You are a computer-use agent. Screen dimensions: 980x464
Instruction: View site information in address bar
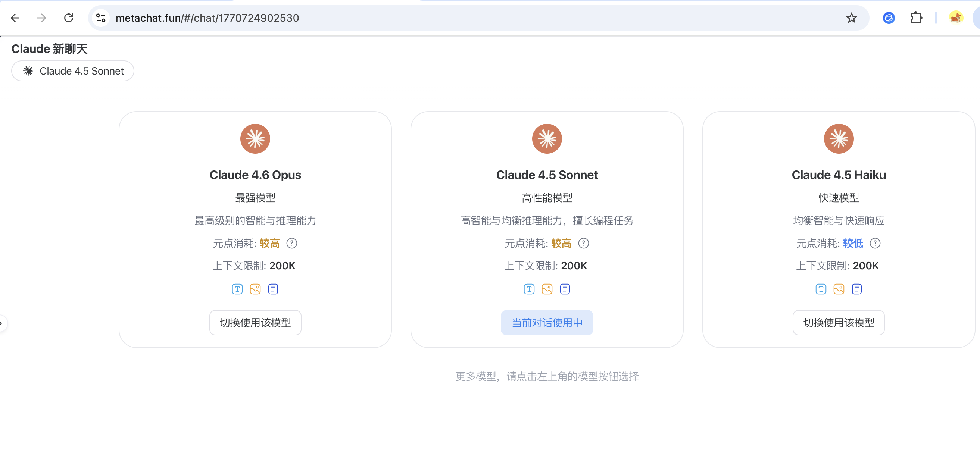click(101, 18)
